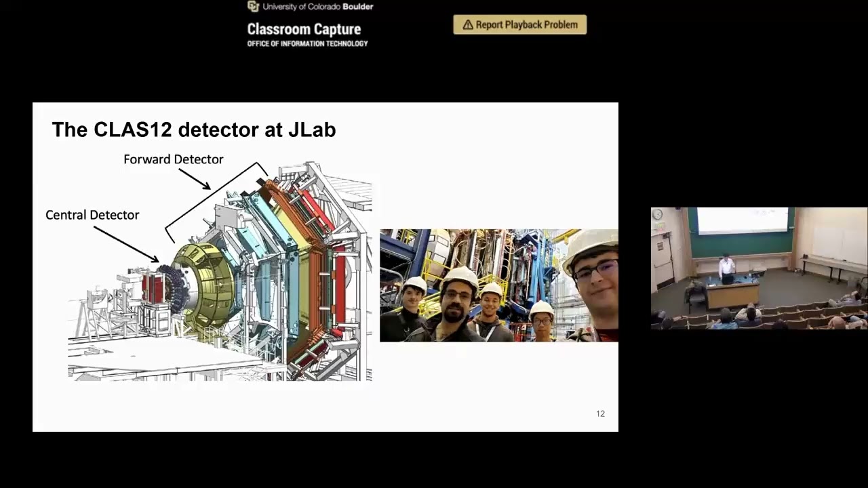
Task: Click the slide title 'The CLAS12 detector at JLab'
Action: tap(194, 129)
